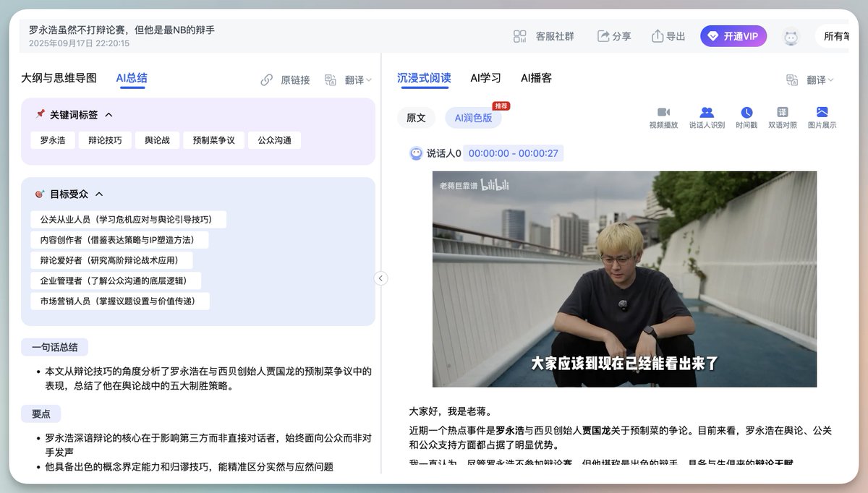Click the right panel 翻译 translate icon
This screenshot has width=868, height=493.
(793, 80)
